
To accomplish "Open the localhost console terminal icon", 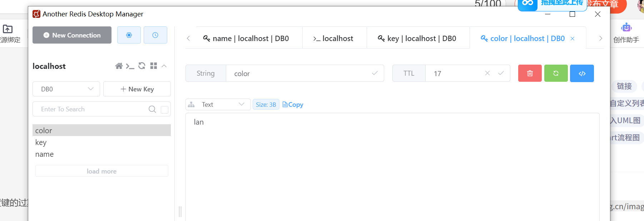I will [x=130, y=66].
